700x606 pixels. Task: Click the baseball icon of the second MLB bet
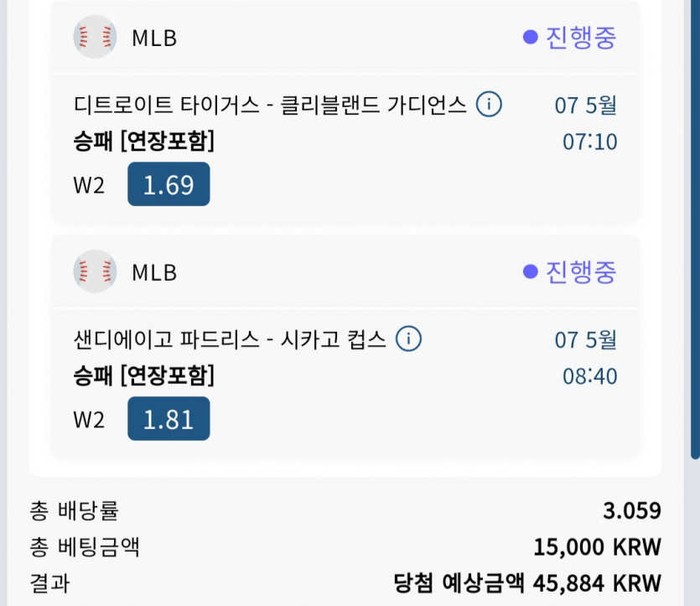tap(95, 272)
